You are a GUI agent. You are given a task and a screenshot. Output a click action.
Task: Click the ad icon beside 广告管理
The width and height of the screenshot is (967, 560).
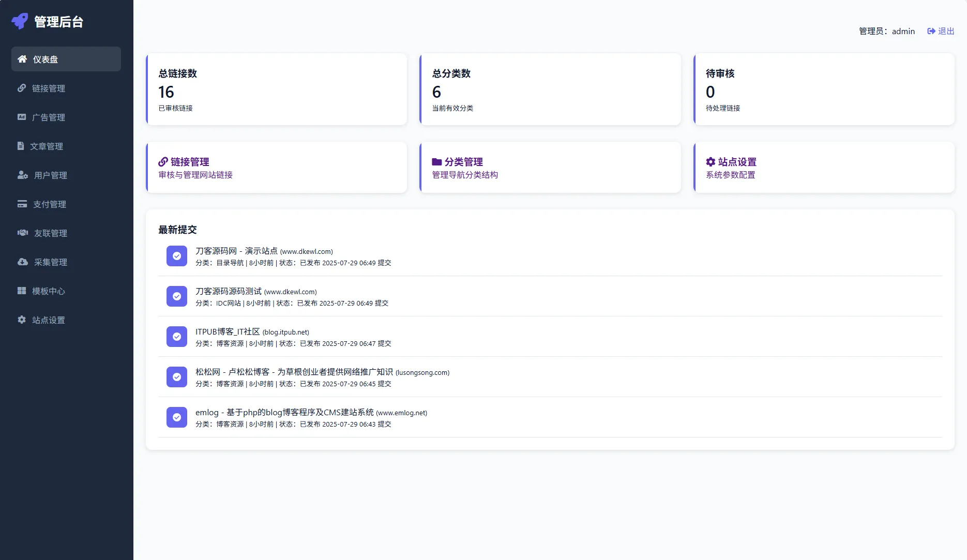[22, 117]
